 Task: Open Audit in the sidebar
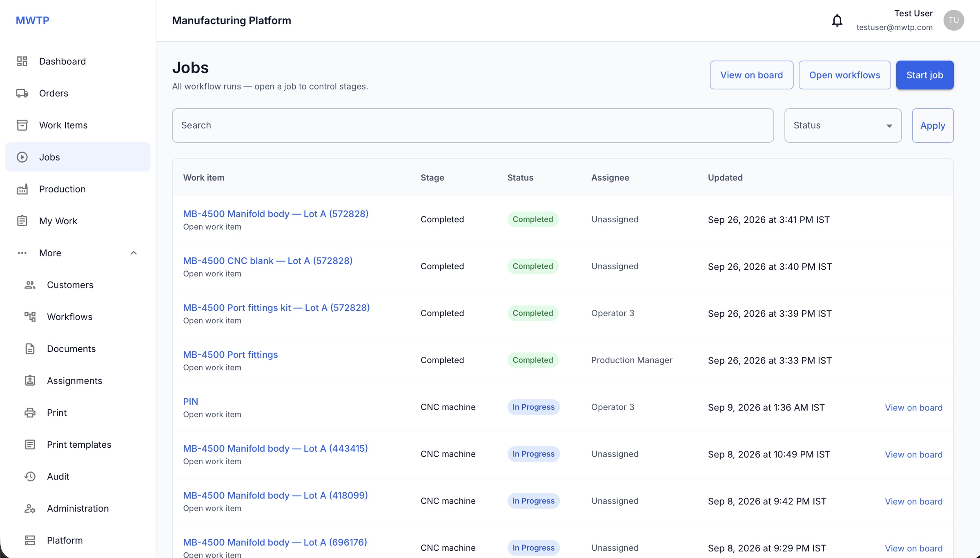pyautogui.click(x=78, y=476)
